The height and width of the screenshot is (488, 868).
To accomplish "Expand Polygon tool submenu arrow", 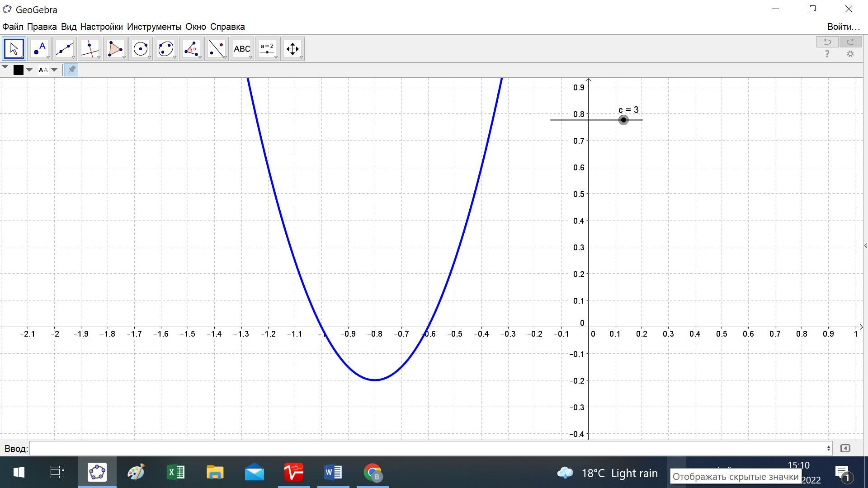I will (124, 57).
